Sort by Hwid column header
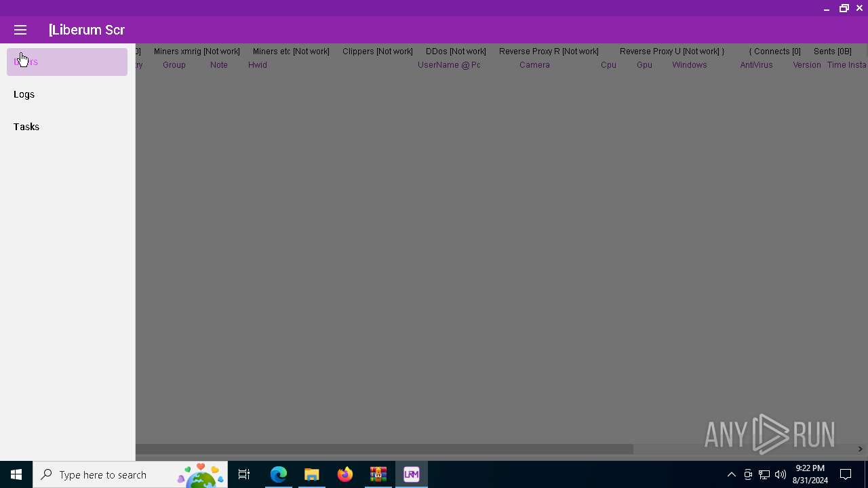868x488 pixels. point(258,65)
